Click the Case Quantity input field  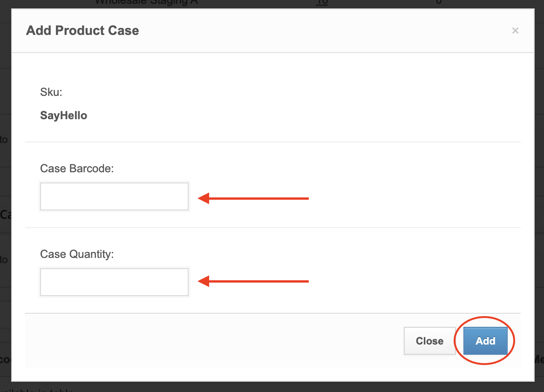tap(114, 282)
